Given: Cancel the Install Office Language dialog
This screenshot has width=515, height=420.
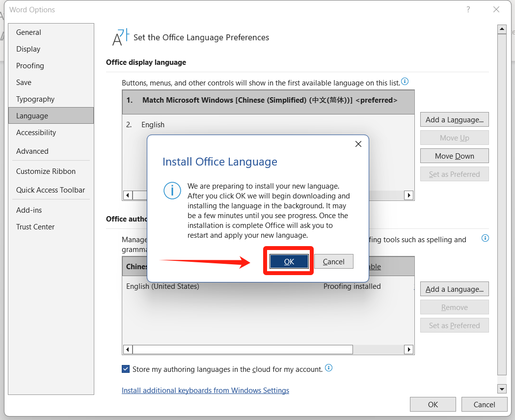Looking at the screenshot, I should [333, 262].
